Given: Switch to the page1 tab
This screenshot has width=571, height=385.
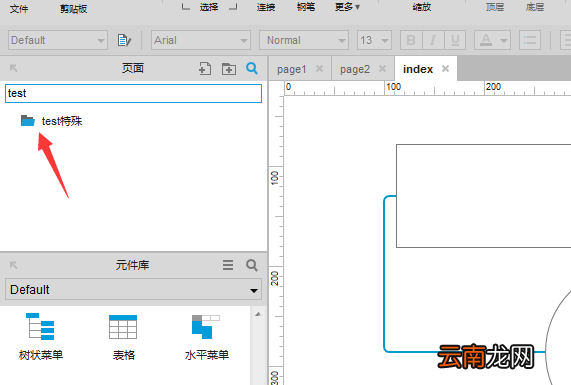Looking at the screenshot, I should pos(292,69).
